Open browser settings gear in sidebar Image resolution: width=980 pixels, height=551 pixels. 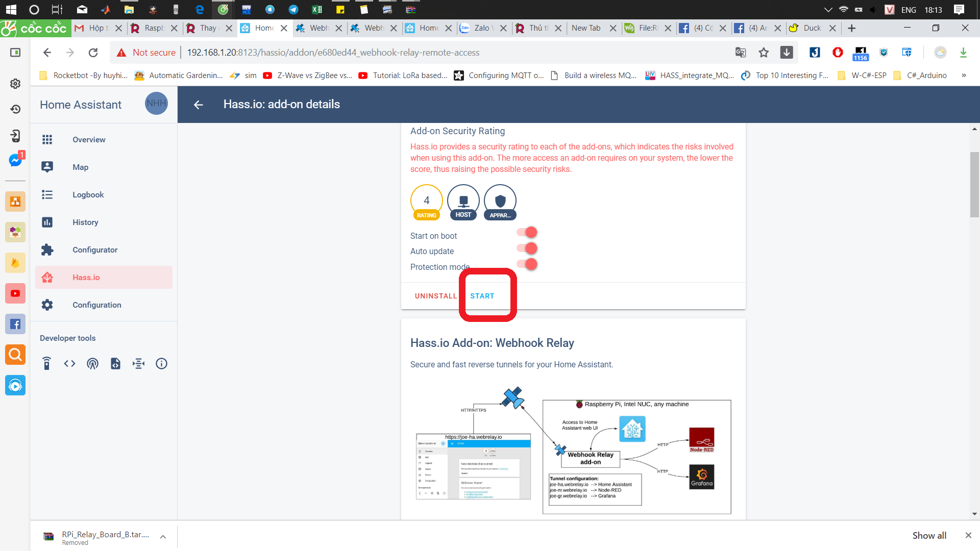15,83
